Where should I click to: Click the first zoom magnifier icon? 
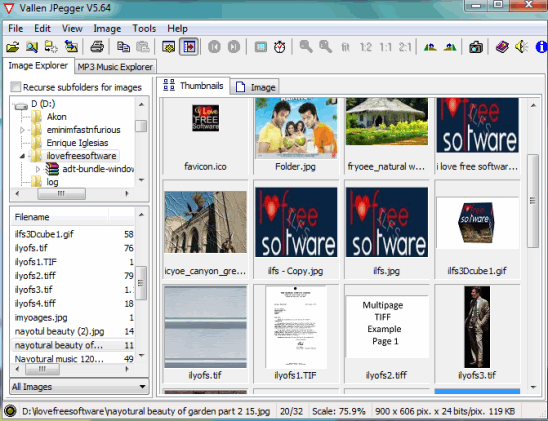(x=306, y=46)
